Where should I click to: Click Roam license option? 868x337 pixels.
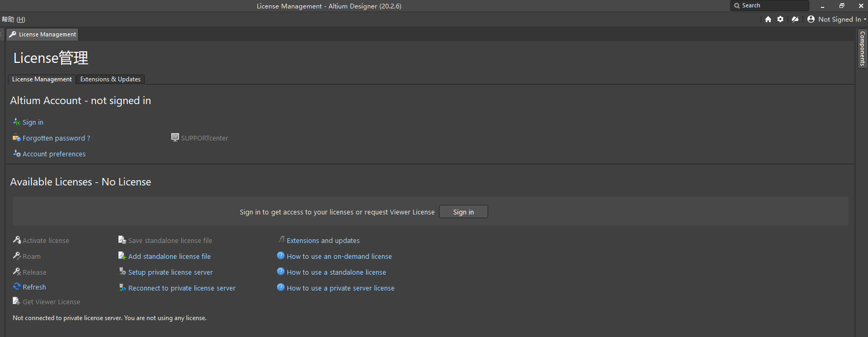[32, 256]
